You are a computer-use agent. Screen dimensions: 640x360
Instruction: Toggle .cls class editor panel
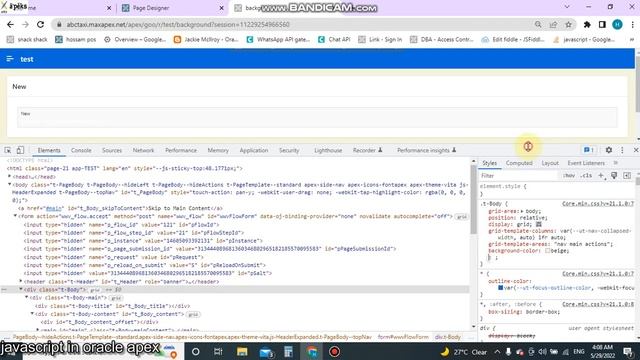click(x=587, y=176)
